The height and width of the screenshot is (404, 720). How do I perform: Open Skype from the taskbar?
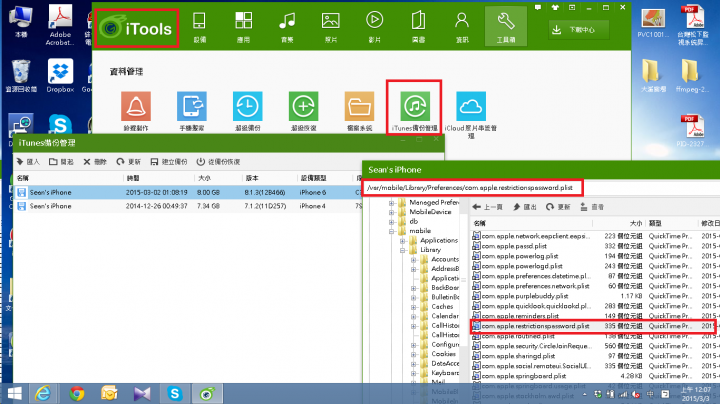pos(174,393)
